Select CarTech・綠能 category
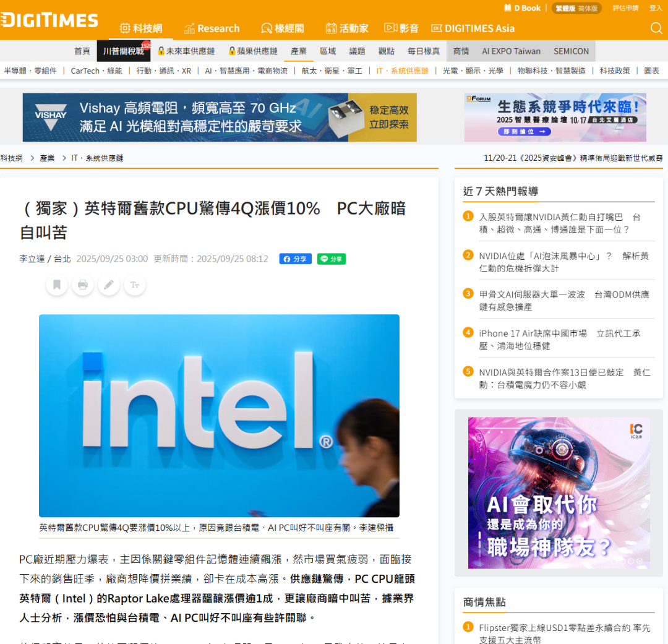 pyautogui.click(x=96, y=71)
